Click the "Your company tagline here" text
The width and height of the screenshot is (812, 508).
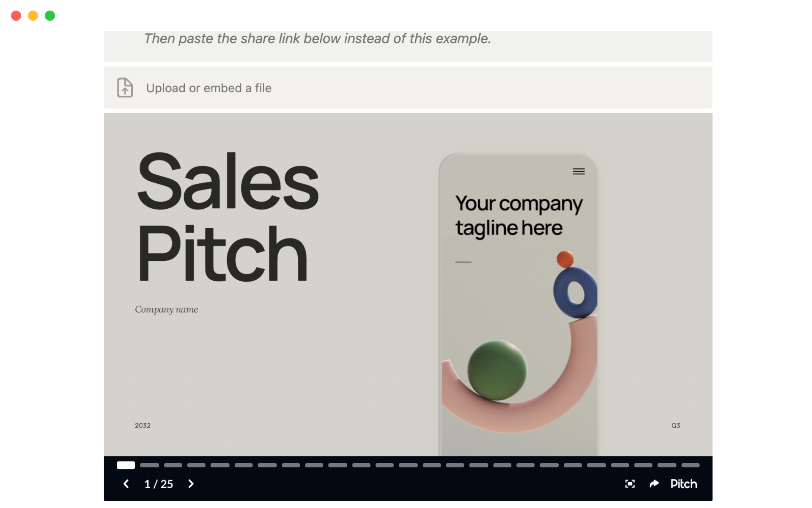518,215
